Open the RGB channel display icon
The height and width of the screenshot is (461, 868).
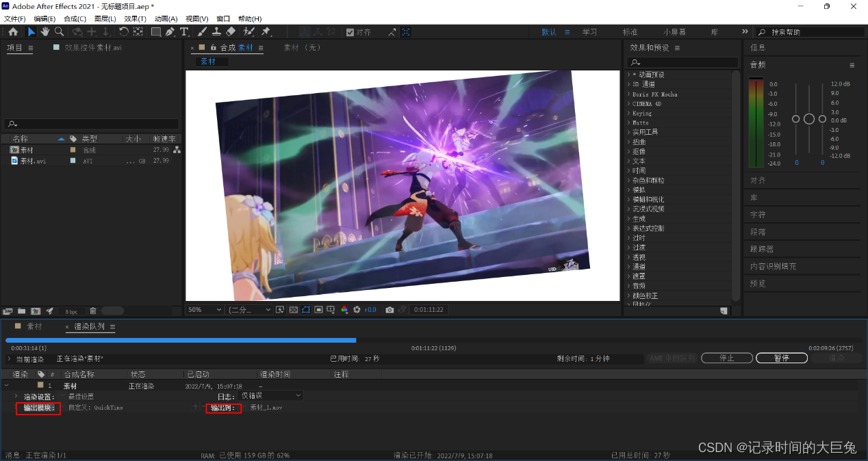[x=344, y=310]
